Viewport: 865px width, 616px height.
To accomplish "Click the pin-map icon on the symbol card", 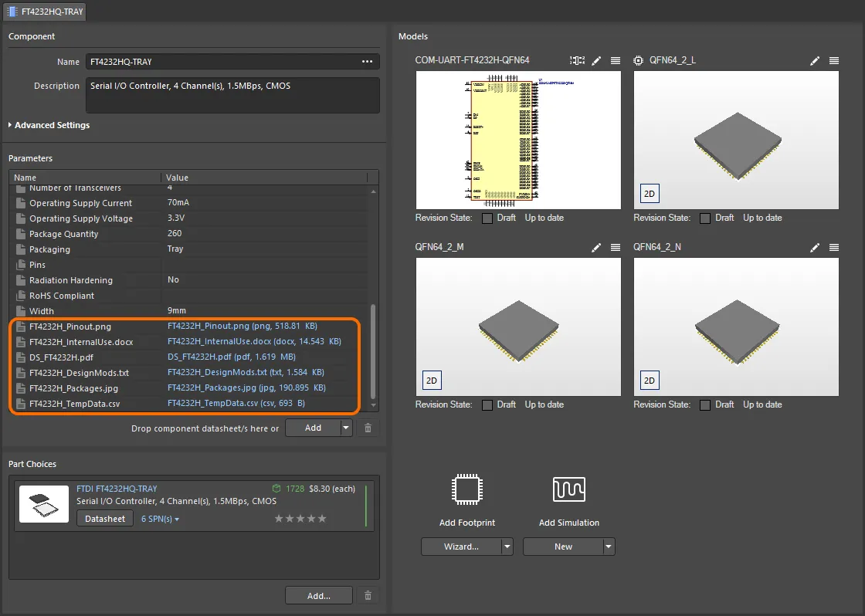I will pos(577,60).
